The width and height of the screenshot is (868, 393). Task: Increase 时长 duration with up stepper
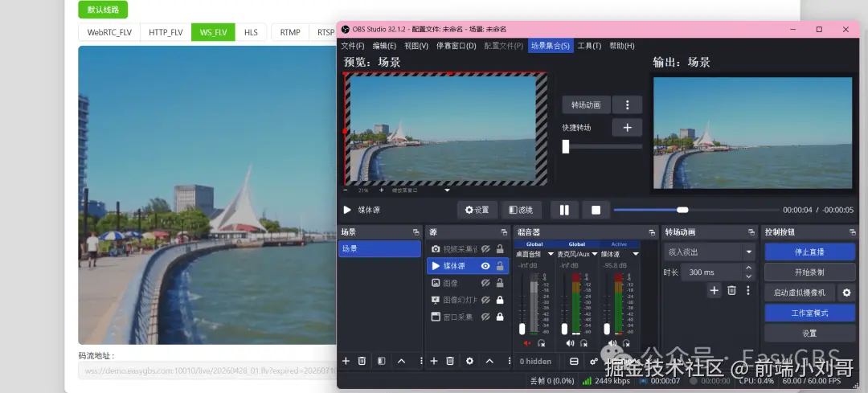click(x=749, y=268)
